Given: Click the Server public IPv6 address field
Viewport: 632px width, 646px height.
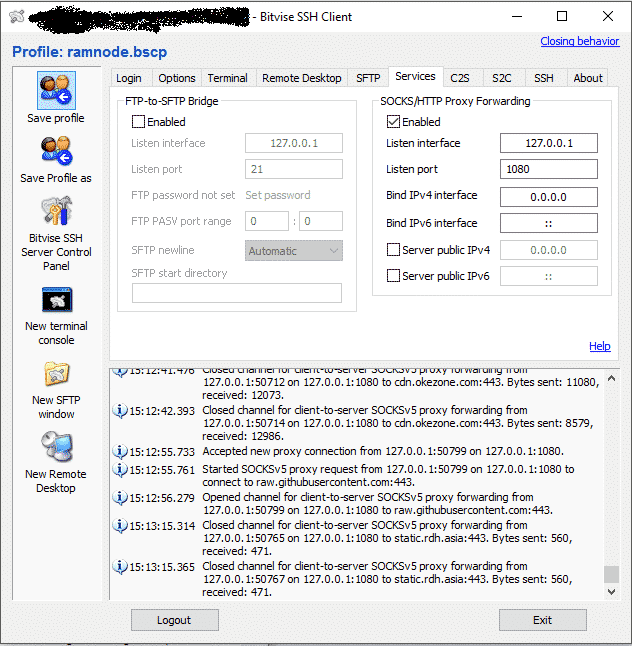Looking at the screenshot, I should (549, 276).
